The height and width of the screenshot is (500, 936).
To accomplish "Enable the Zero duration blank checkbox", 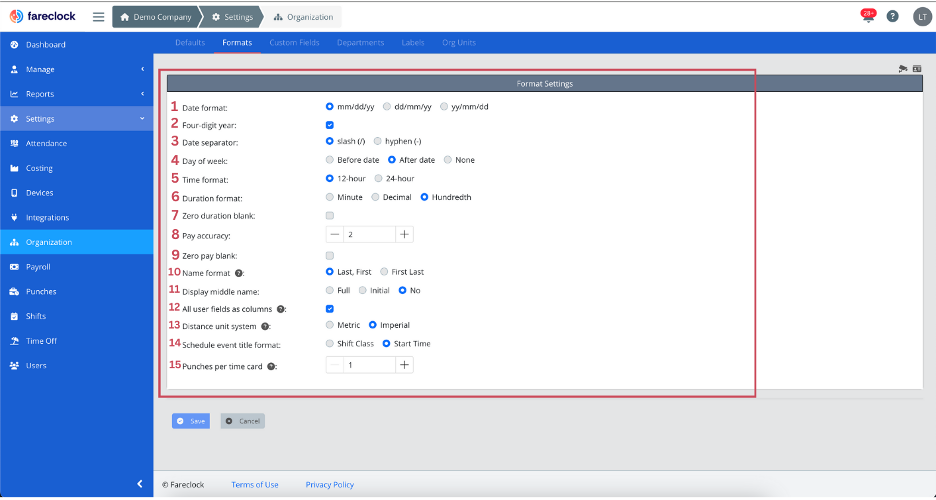I will [330, 215].
